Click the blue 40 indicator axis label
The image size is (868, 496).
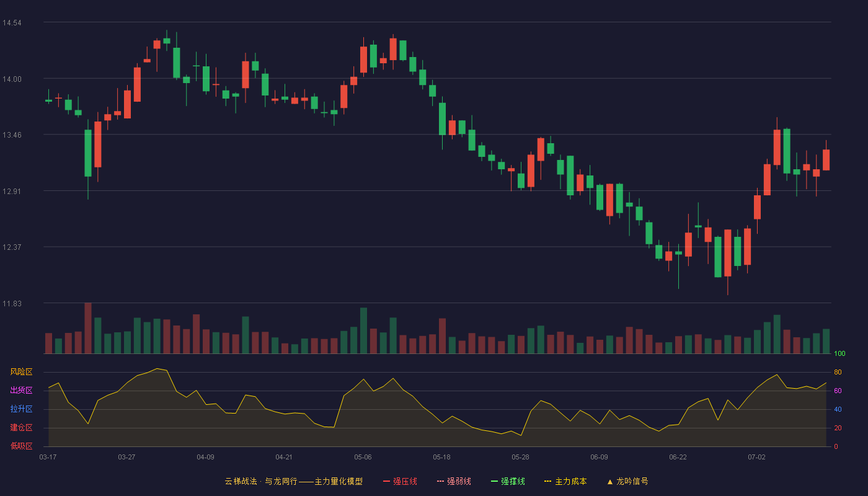click(x=838, y=410)
